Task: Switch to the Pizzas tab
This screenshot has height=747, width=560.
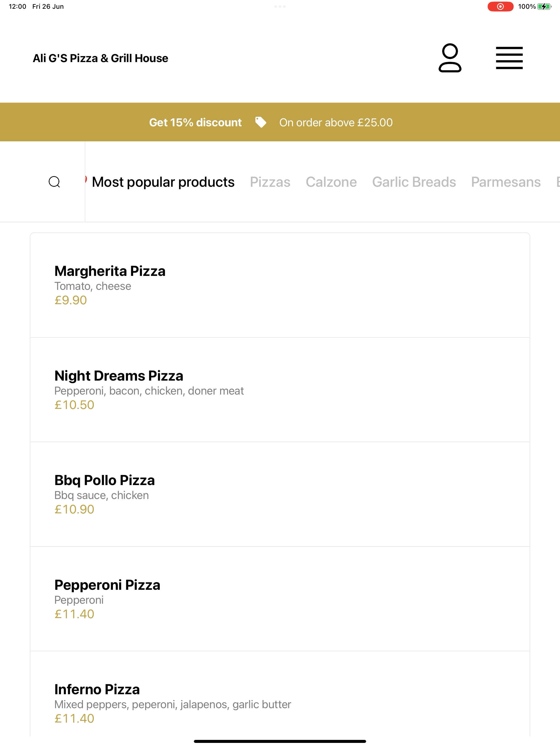Action: coord(270,182)
